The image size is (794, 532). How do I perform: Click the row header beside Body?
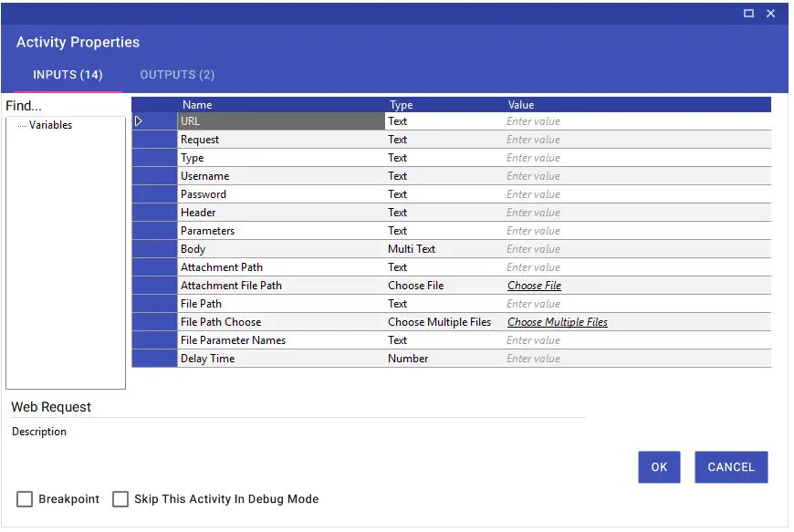pos(154,249)
